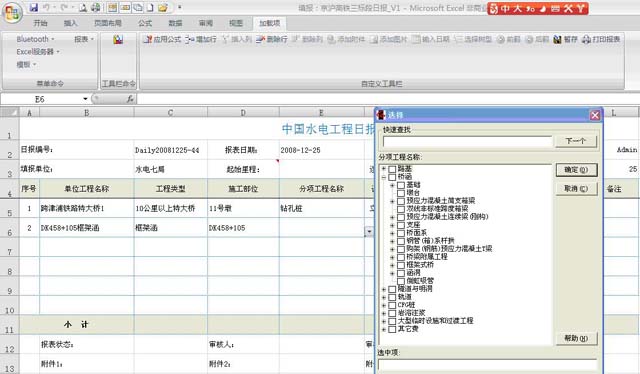Screen dimensions: 640x374
Task: Click the fx insert function icon
Action: tap(130, 99)
